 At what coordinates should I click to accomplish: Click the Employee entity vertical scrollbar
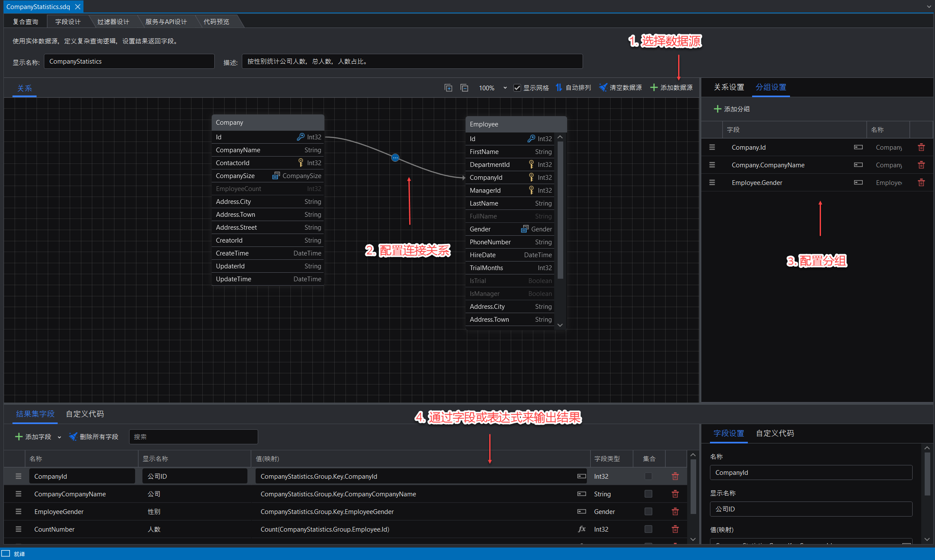pyautogui.click(x=560, y=211)
